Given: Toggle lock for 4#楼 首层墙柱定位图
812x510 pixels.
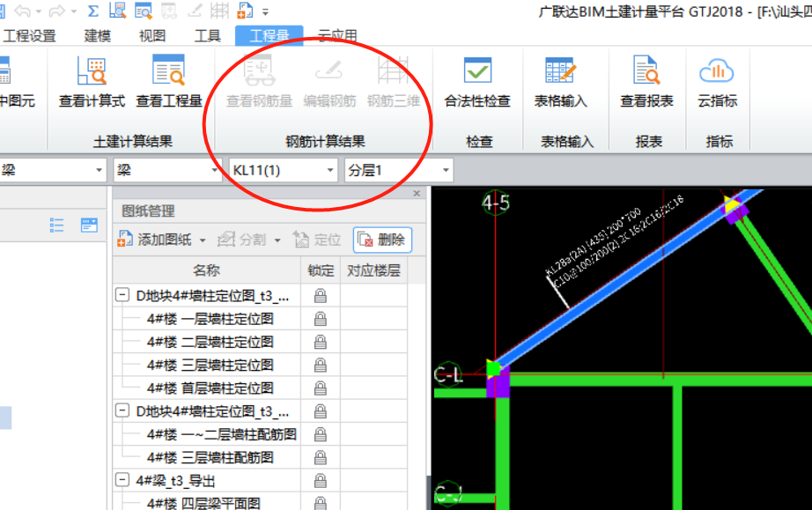Looking at the screenshot, I should pyautogui.click(x=321, y=388).
